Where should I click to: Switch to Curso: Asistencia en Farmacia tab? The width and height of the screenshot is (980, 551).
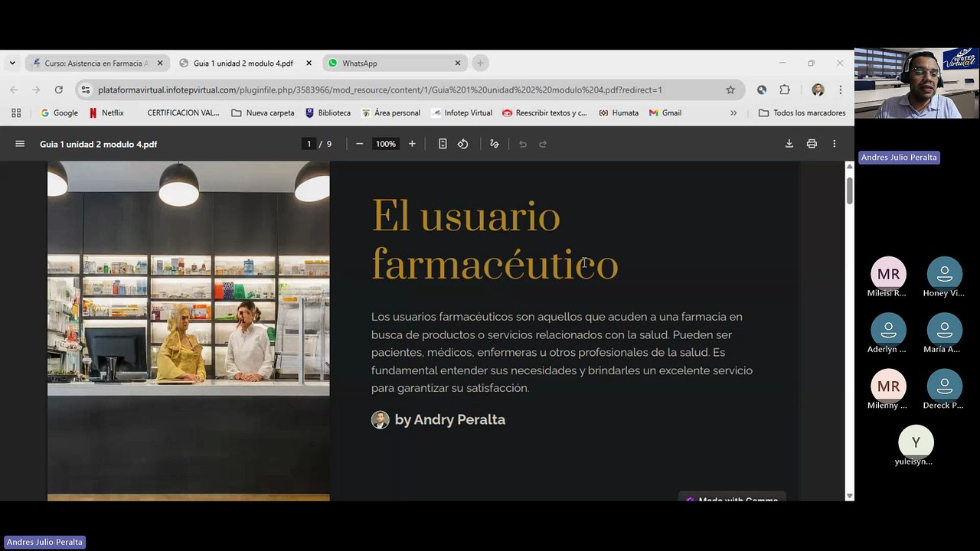97,64
